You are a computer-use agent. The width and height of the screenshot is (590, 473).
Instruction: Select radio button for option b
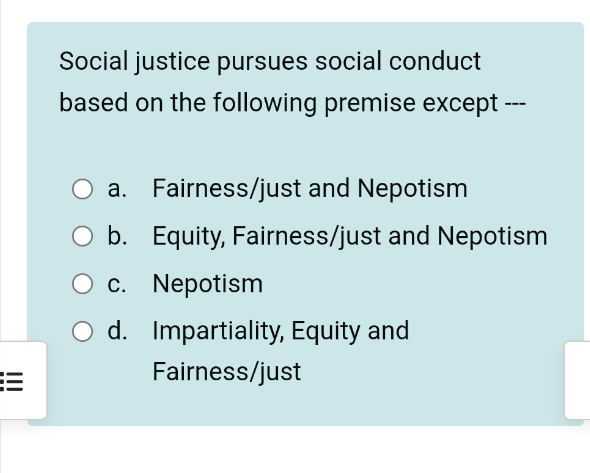[x=82, y=236]
